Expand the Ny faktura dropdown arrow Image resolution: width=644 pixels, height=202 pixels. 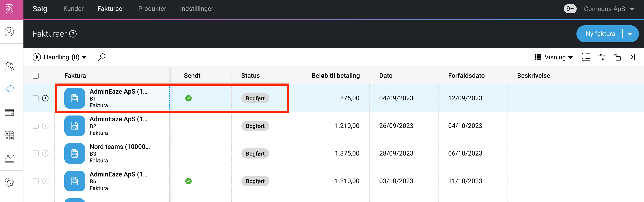tap(630, 34)
